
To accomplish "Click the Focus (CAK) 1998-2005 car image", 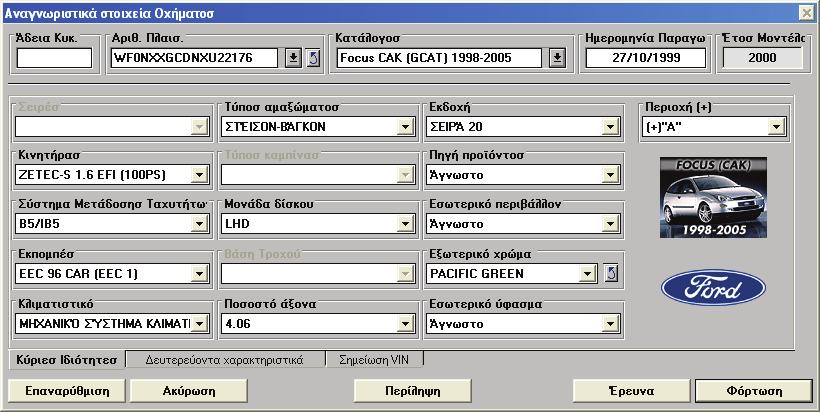I will pyautogui.click(x=713, y=198).
